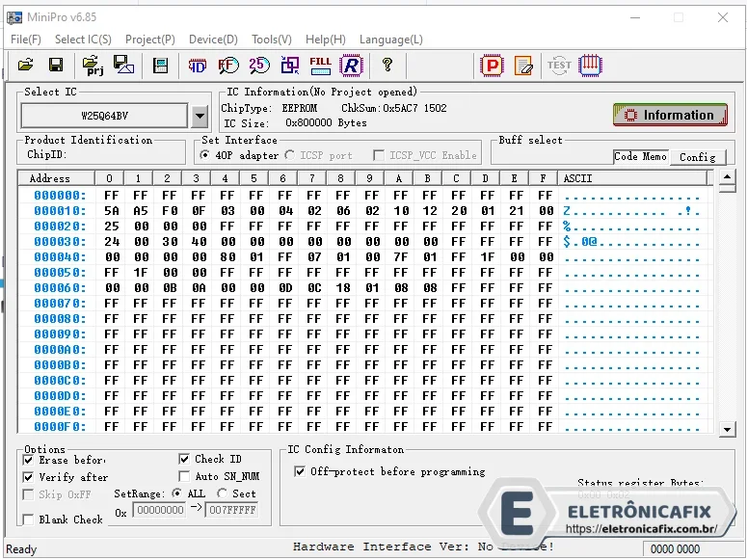Open the Select IC(S) menu
Image resolution: width=747 pixels, height=560 pixels.
point(83,40)
